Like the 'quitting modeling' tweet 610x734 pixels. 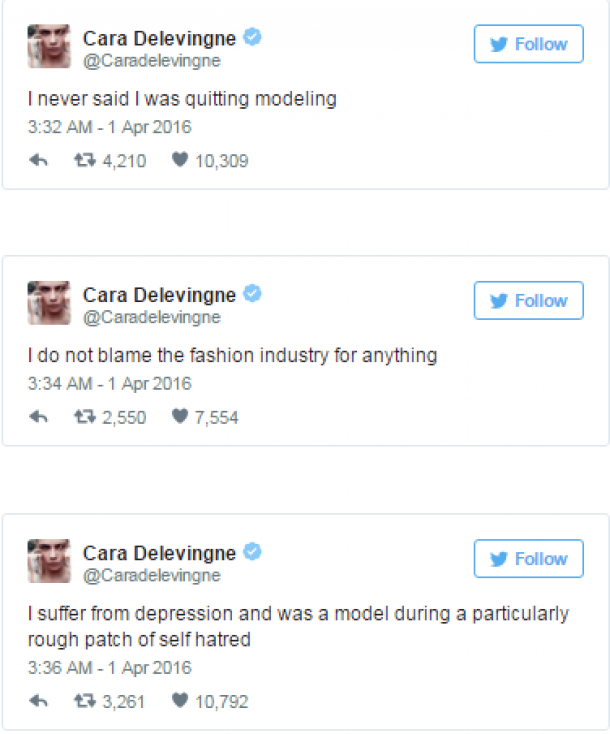[x=180, y=160]
